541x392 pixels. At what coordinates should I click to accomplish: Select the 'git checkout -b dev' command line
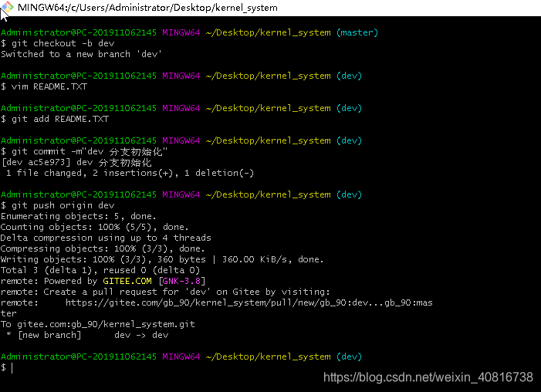57,43
